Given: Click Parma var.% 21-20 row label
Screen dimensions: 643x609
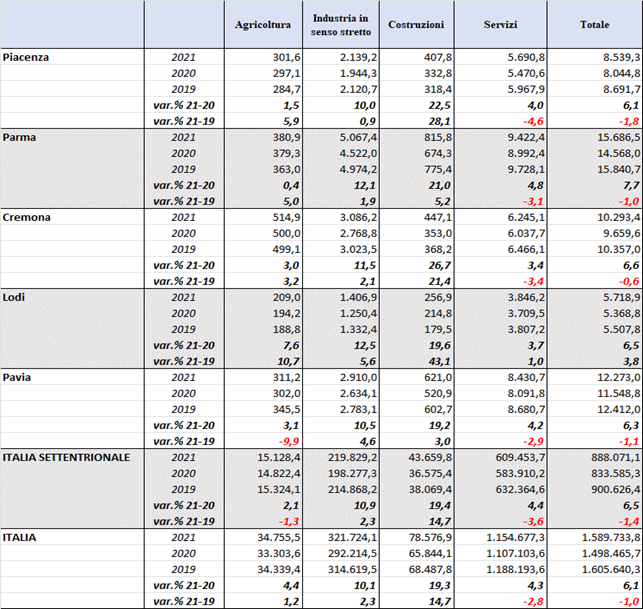Looking at the screenshot, I should click(184, 185).
